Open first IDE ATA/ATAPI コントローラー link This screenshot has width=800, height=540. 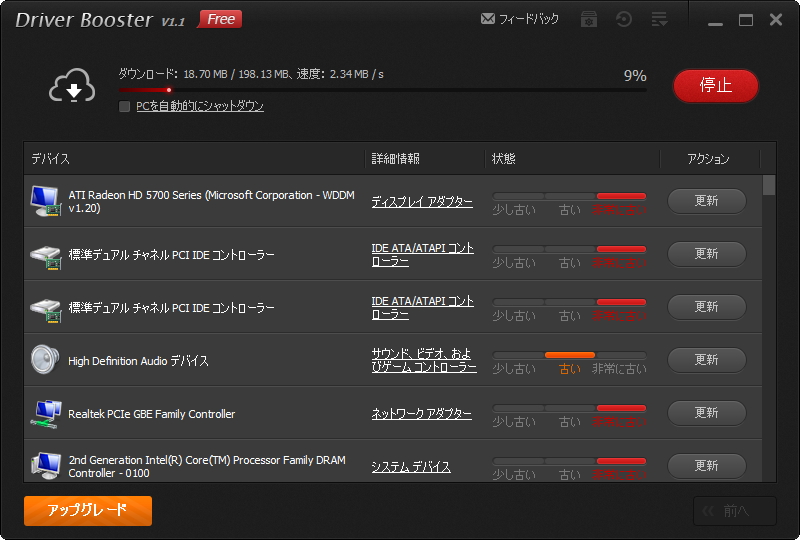click(422, 255)
